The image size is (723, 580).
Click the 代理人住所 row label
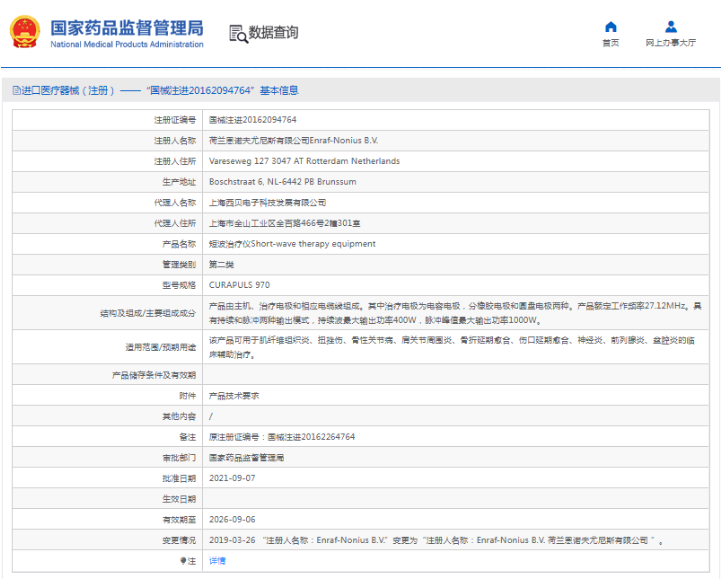click(x=175, y=223)
